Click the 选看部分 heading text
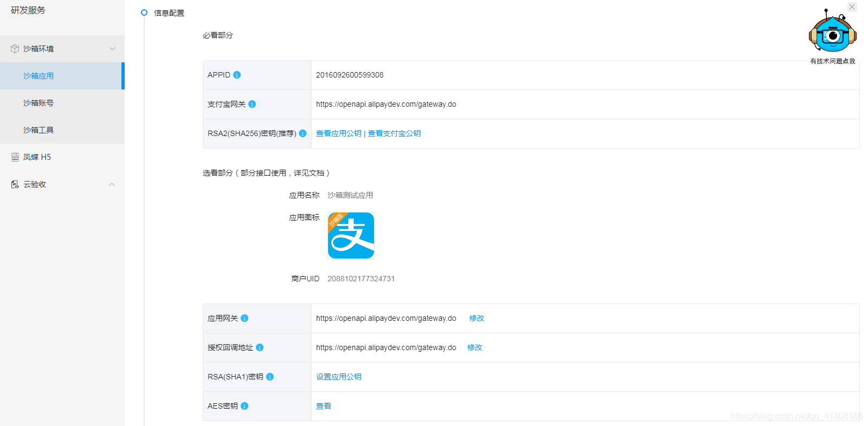The image size is (868, 426). click(x=266, y=173)
